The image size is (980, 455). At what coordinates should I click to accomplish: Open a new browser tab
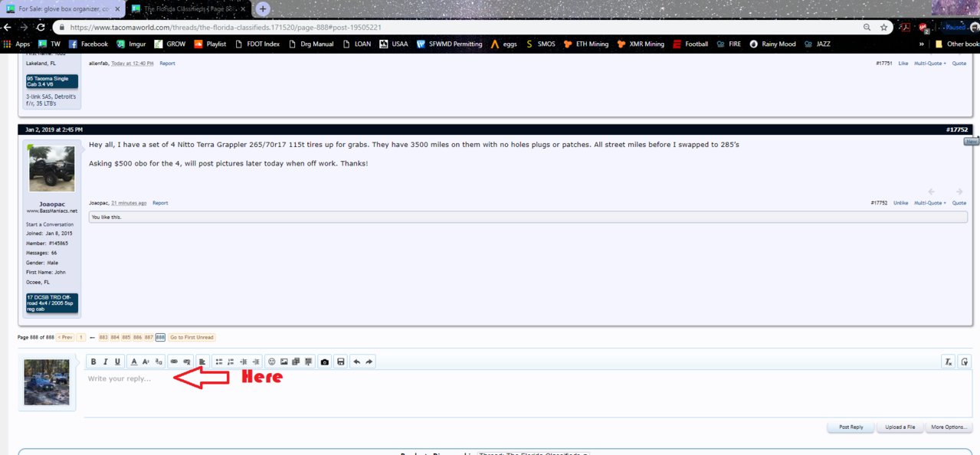point(263,9)
